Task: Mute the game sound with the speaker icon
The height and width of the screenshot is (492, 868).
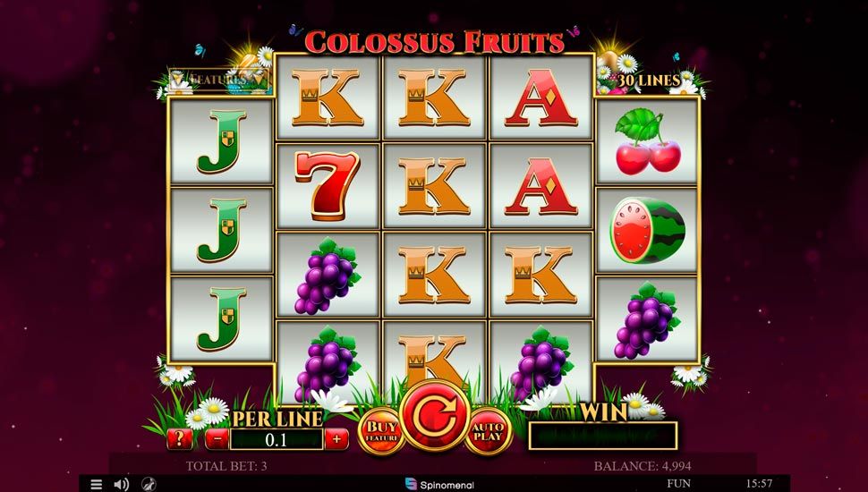Action: (121, 484)
